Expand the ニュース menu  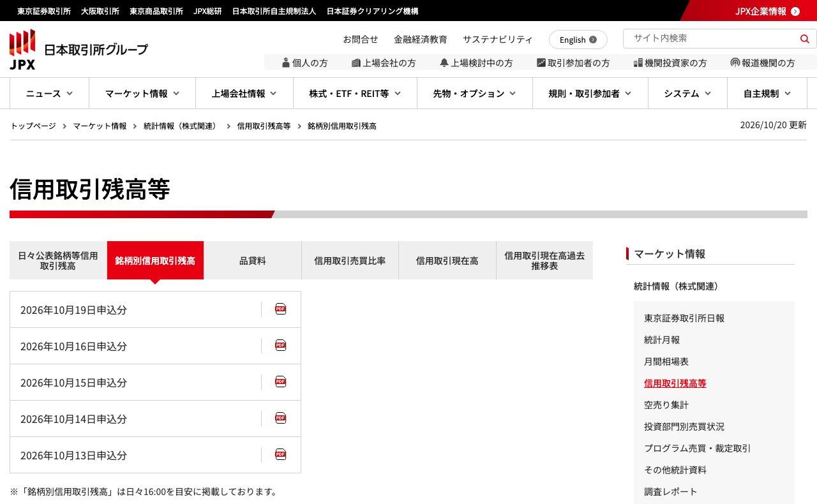coord(49,93)
